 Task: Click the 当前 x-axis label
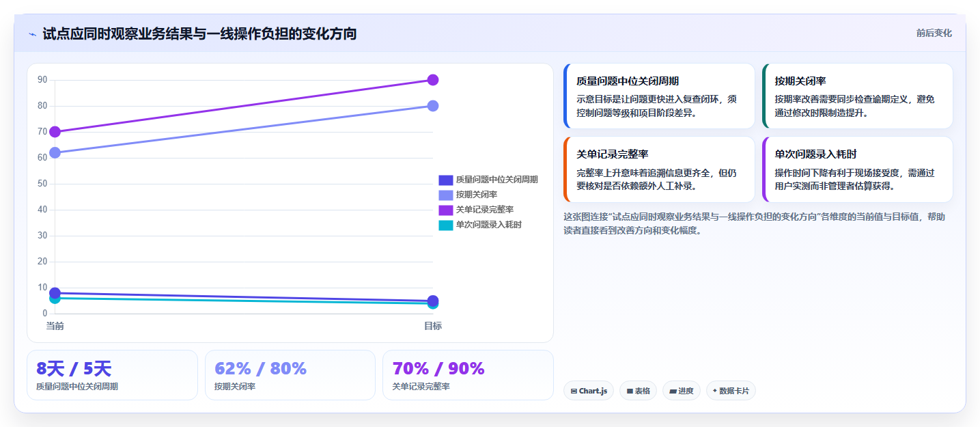pyautogui.click(x=55, y=326)
